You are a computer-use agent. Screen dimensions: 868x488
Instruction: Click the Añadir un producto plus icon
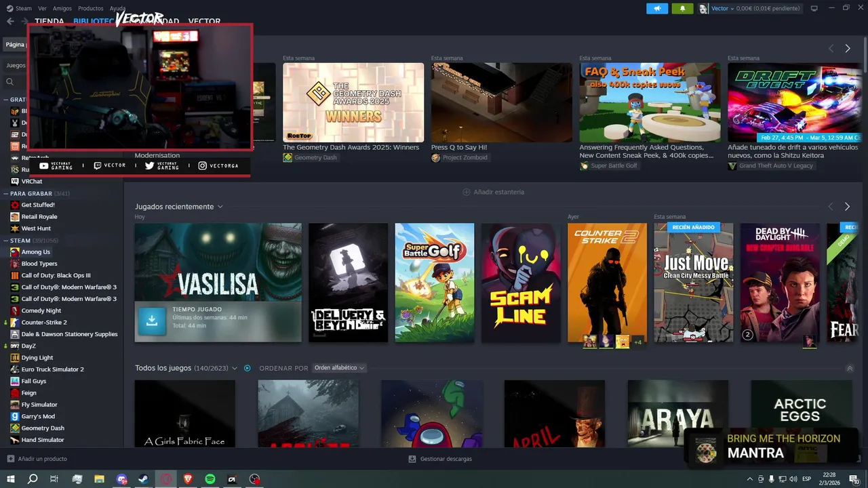point(10,459)
